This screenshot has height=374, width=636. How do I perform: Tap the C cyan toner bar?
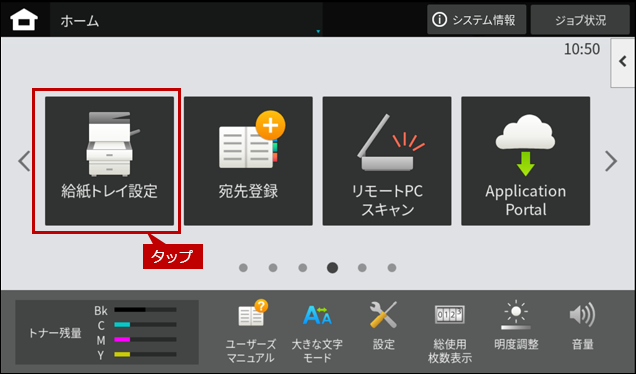coord(145,325)
